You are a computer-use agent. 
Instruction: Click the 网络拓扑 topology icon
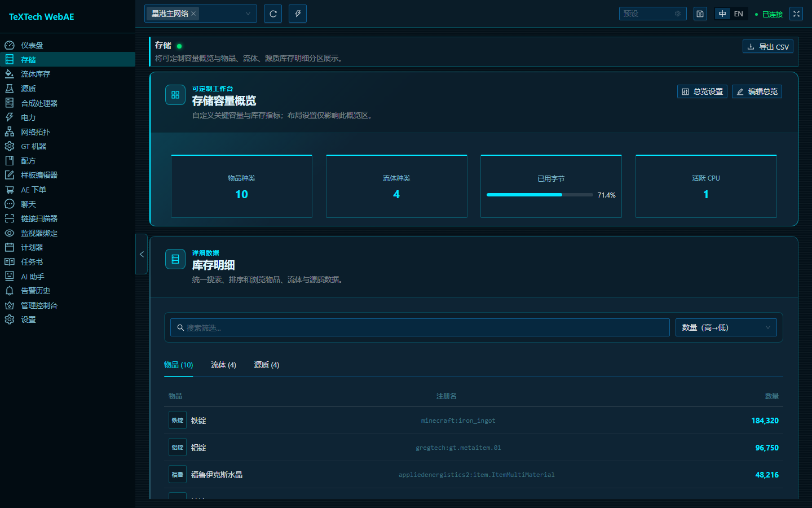tap(10, 132)
